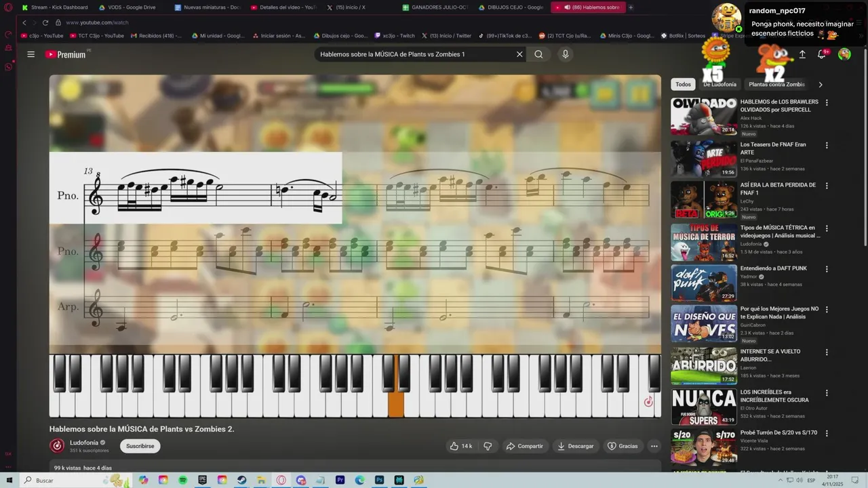The width and height of the screenshot is (868, 488).
Task: Share the video via Compartir
Action: click(x=524, y=446)
